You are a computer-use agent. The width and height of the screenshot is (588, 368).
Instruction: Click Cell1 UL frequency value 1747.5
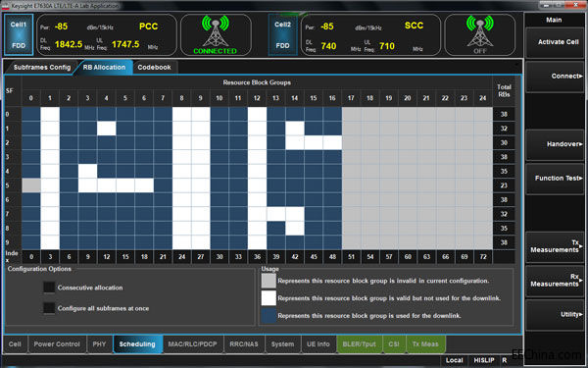125,45
